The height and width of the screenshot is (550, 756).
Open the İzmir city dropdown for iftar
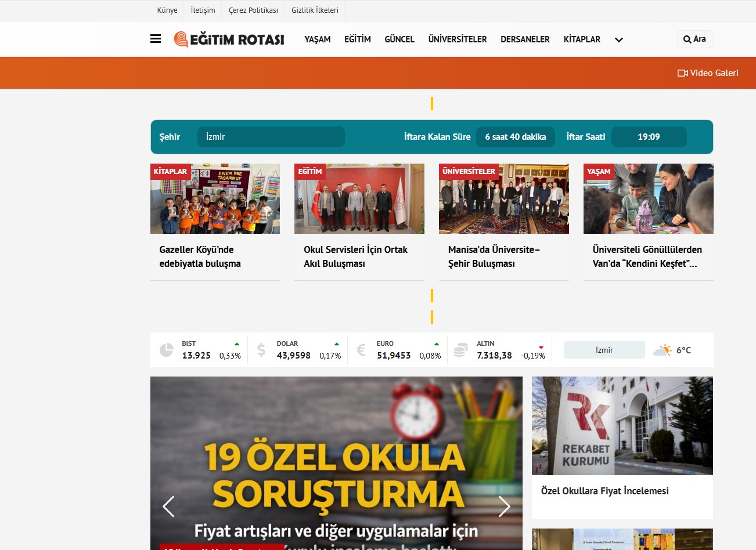point(271,137)
